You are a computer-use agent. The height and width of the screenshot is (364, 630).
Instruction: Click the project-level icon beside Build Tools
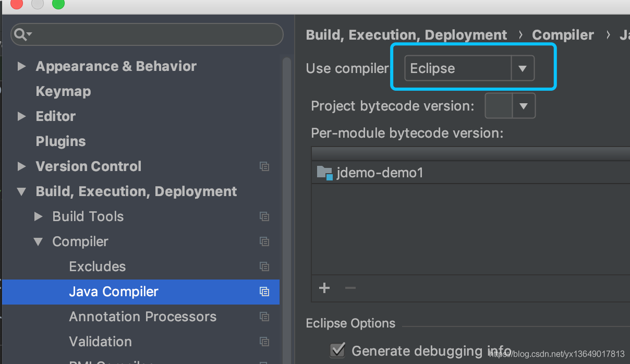coord(264,216)
